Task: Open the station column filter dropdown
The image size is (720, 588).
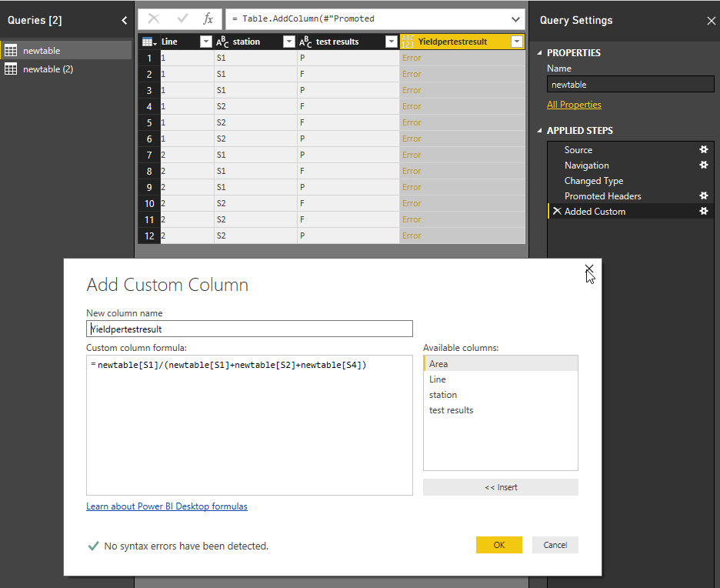Action: [288, 42]
